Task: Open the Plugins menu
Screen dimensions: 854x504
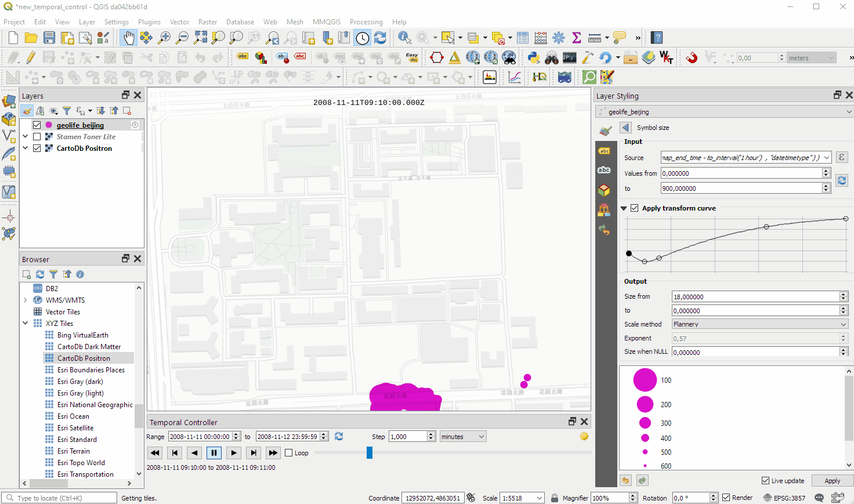Action: point(149,22)
